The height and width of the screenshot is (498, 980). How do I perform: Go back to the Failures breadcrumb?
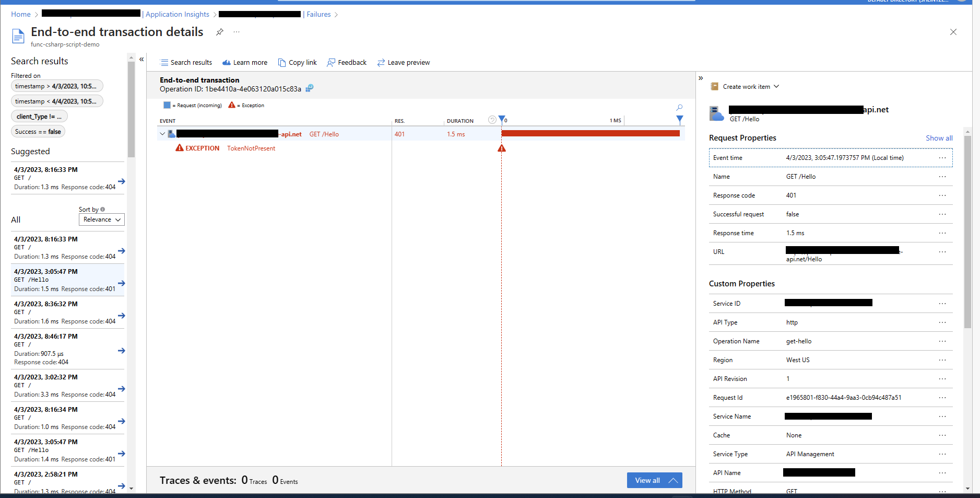pos(318,14)
